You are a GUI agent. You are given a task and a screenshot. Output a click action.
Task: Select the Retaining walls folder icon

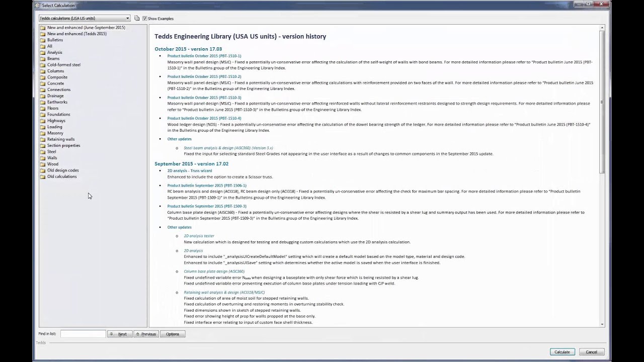coord(43,139)
